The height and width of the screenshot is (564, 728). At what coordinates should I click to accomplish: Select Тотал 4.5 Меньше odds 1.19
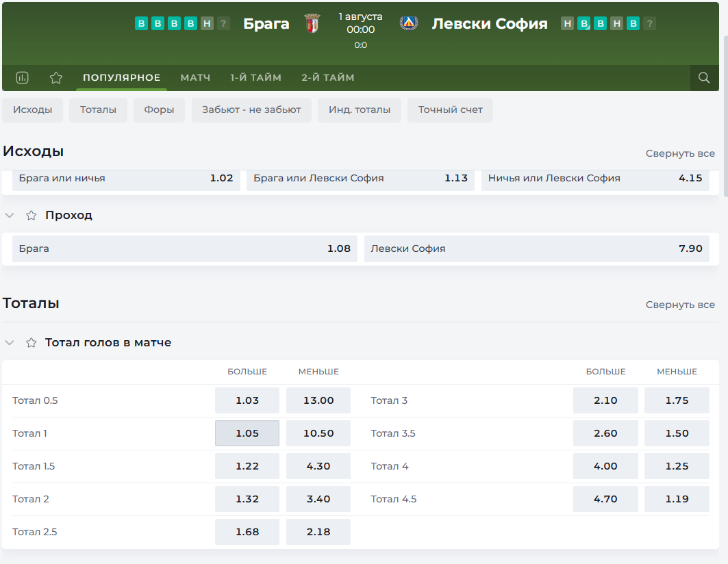(x=677, y=499)
